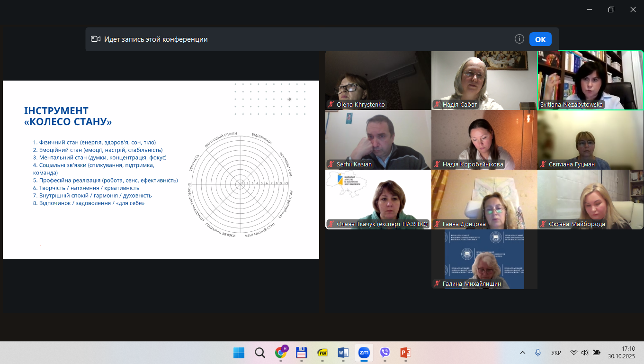Open the clock and date panel
Viewport: 644px width, 364px height.
(621, 352)
